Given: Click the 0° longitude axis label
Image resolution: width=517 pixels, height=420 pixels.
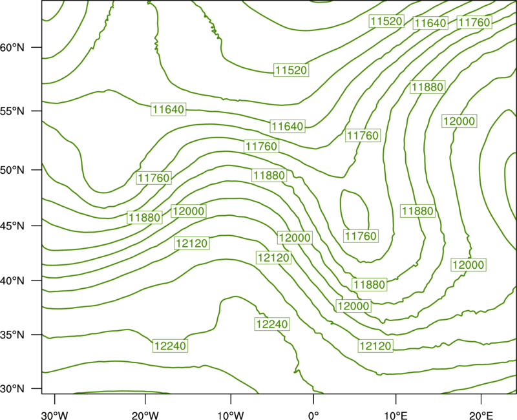Looking at the screenshot, I should [x=313, y=415].
